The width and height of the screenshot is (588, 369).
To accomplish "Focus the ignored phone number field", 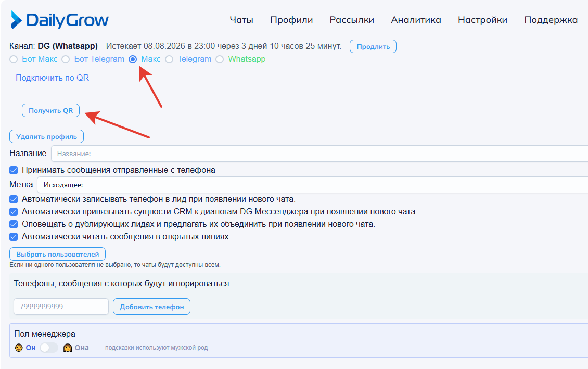I will [61, 307].
